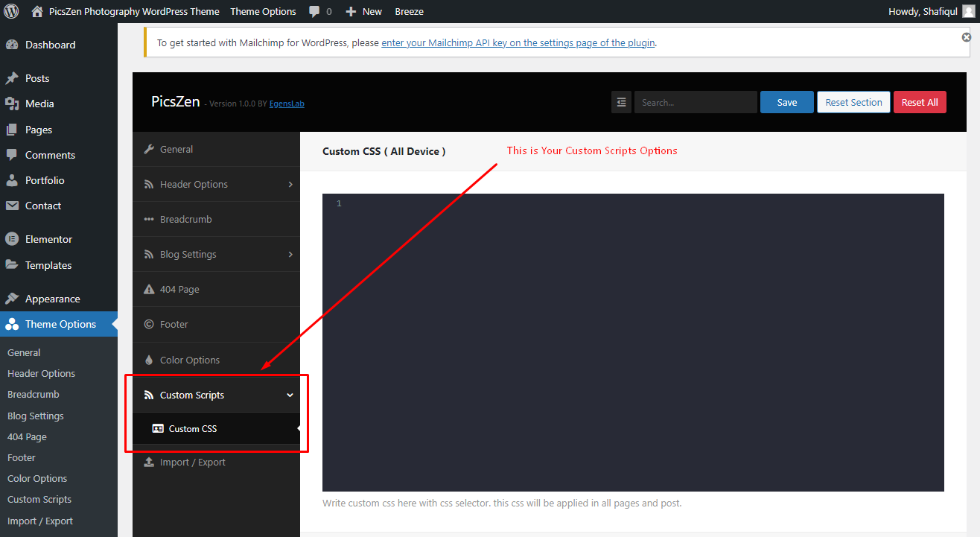Click the Comments speech icon in sidebar
Viewport: 980px width, 537px height.
(x=12, y=155)
